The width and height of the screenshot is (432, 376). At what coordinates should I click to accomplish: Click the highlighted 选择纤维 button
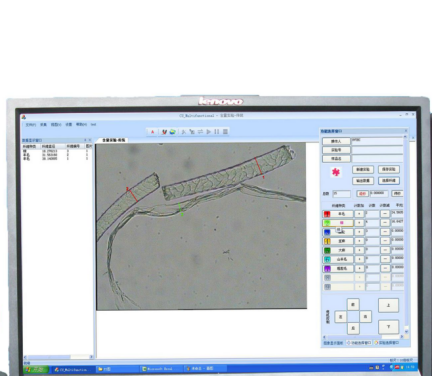click(x=389, y=180)
